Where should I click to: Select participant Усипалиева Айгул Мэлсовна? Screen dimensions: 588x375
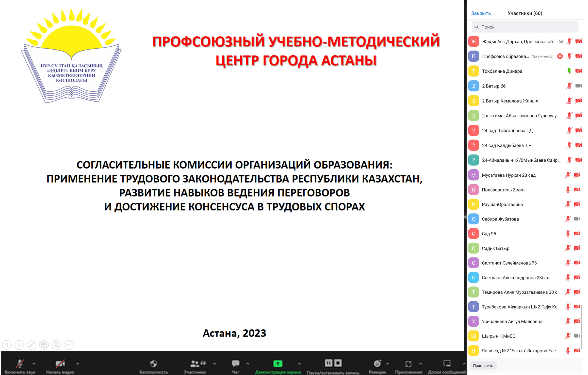click(525, 321)
